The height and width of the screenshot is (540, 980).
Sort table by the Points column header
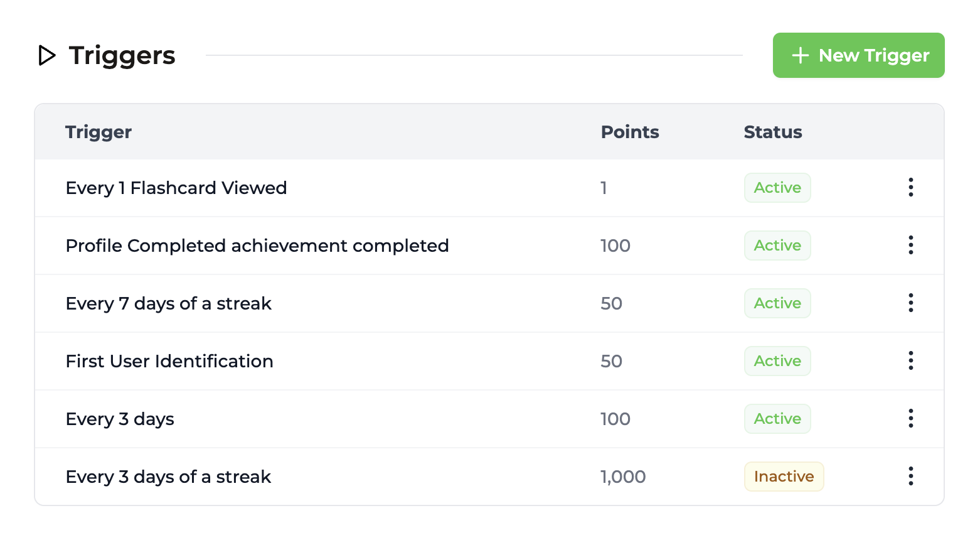tap(630, 132)
